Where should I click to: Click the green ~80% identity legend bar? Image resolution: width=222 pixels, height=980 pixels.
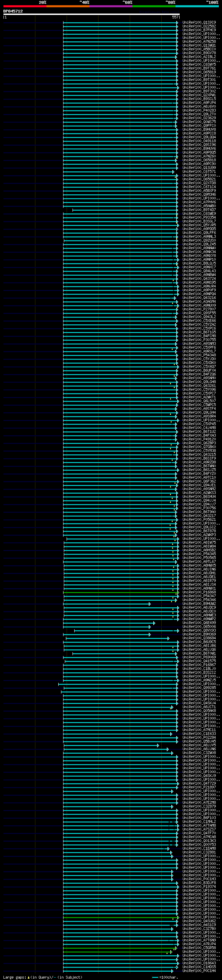[154, 6]
